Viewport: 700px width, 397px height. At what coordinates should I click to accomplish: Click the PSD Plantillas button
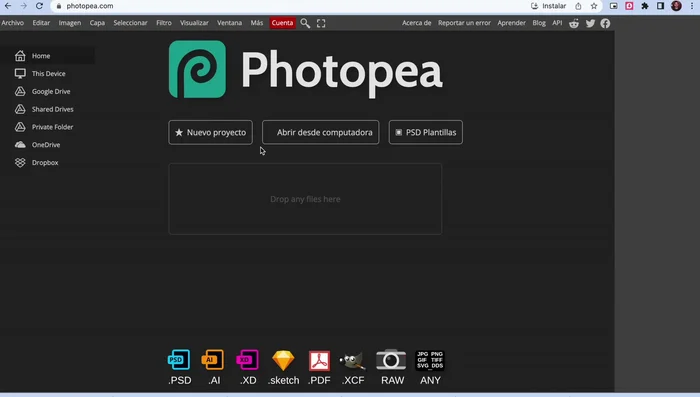pyautogui.click(x=425, y=132)
